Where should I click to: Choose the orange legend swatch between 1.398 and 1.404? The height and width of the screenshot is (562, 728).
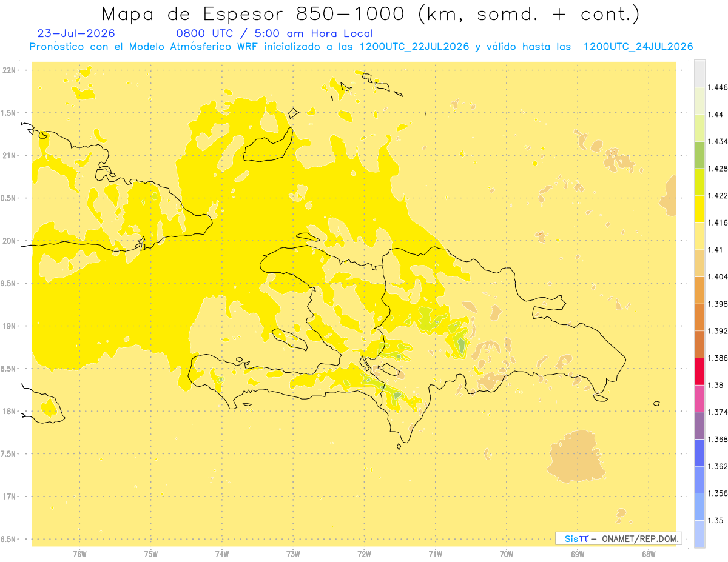coord(699,290)
